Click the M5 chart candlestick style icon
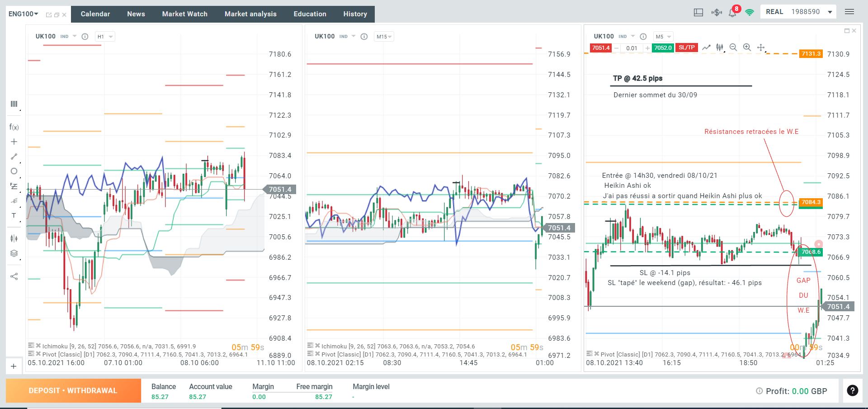 (720, 48)
